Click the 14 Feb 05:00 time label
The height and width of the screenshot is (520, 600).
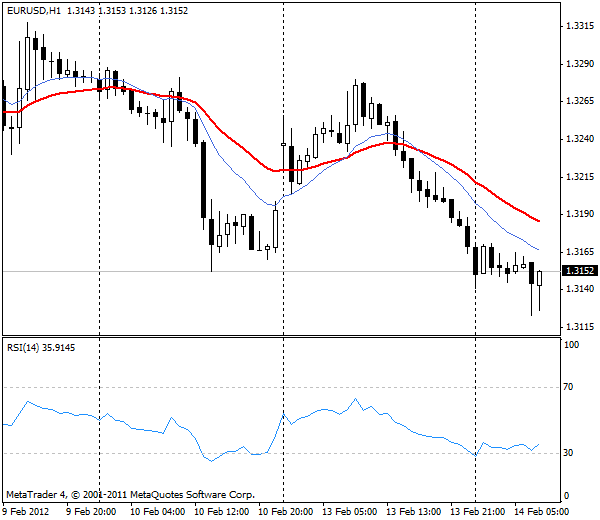point(541,512)
